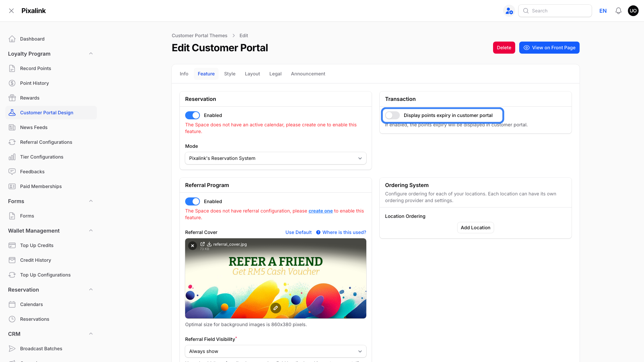Click the Reservations clock icon
The image size is (644, 362).
pos(12,319)
